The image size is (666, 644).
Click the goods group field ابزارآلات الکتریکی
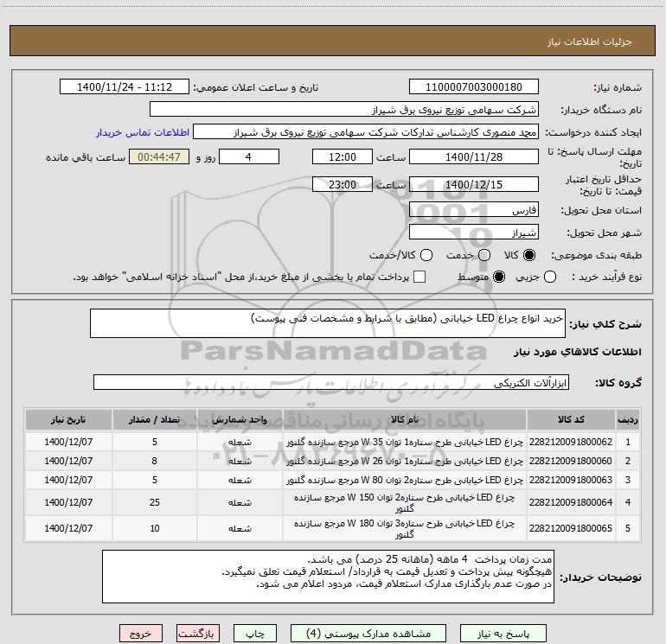(x=331, y=382)
